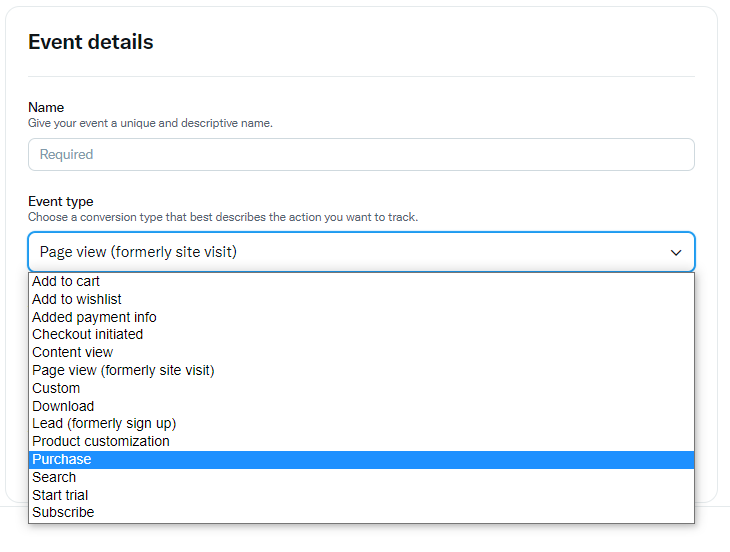The width and height of the screenshot is (730, 552).
Task: Click the Name field label
Action: click(46, 107)
